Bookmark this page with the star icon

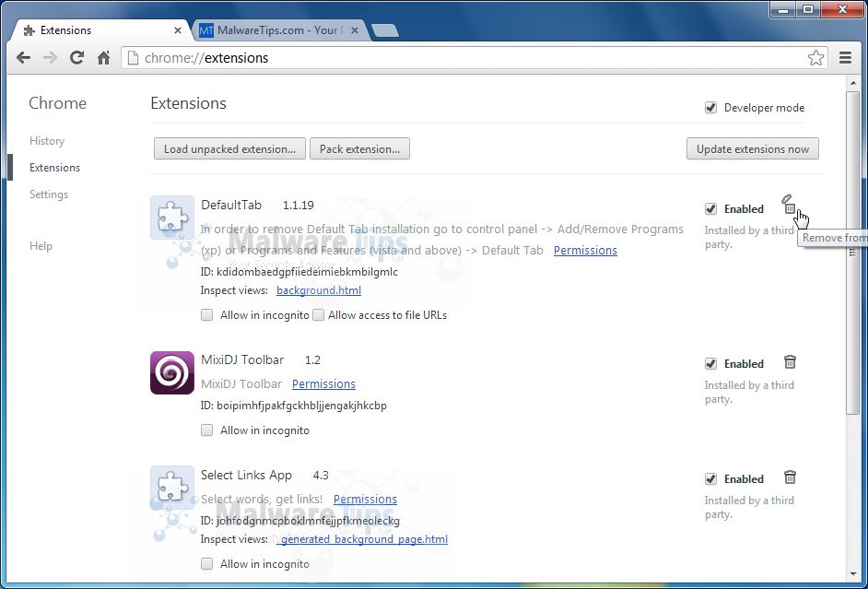tap(815, 57)
